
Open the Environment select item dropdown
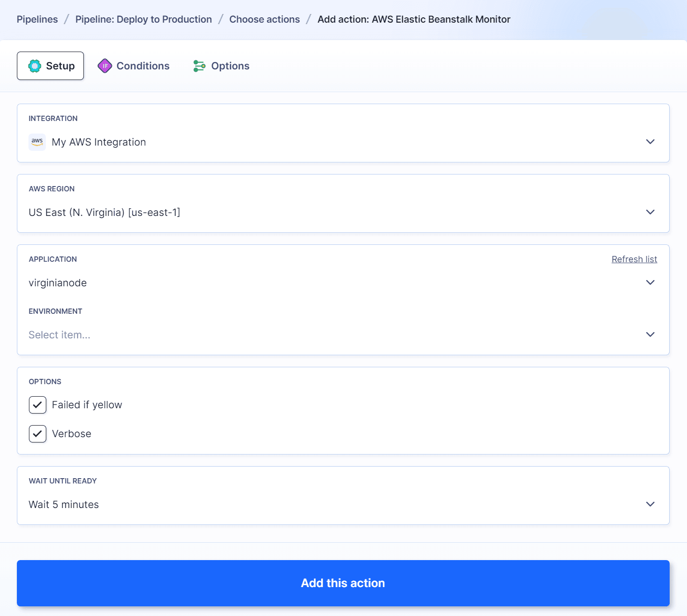650,335
